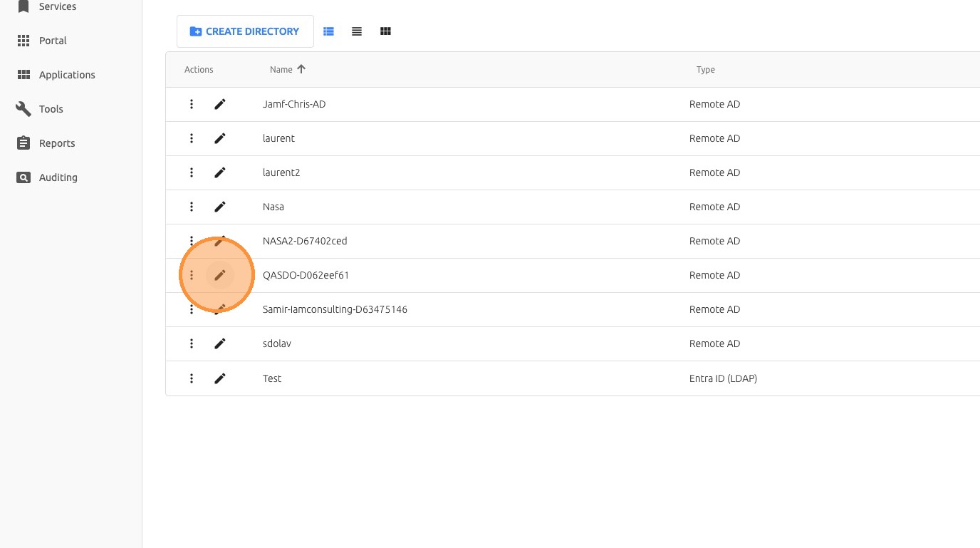Edit the sdolav directory
This screenshot has width=980, height=548.
(220, 343)
